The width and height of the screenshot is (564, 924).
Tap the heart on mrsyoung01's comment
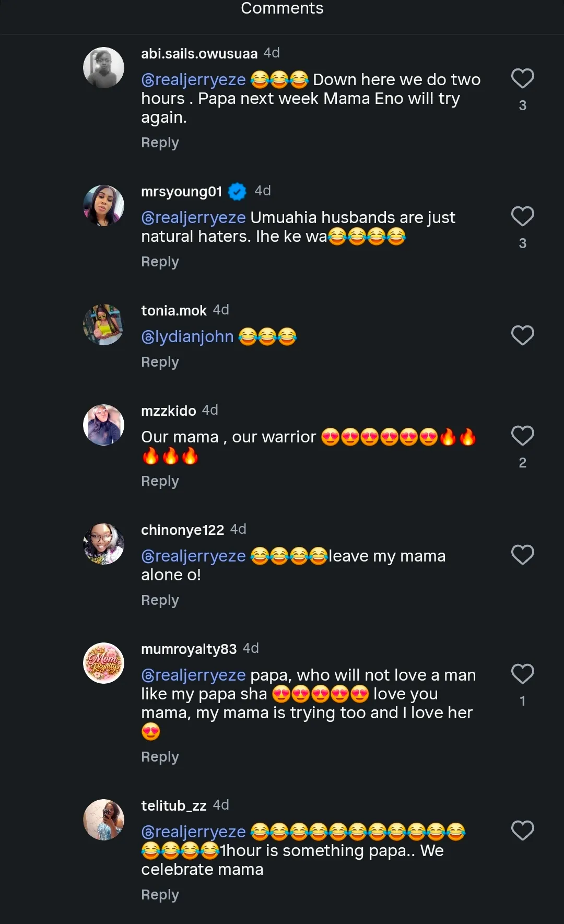pos(522,217)
